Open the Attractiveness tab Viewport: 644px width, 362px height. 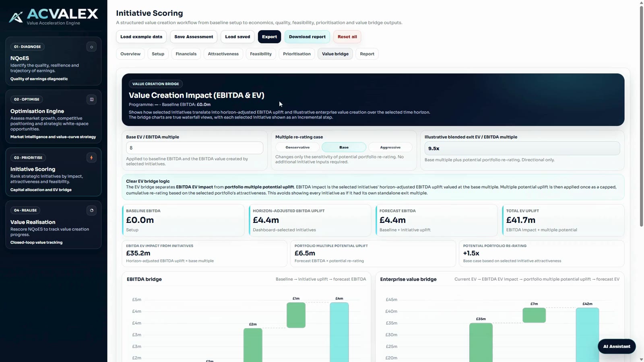click(223, 54)
